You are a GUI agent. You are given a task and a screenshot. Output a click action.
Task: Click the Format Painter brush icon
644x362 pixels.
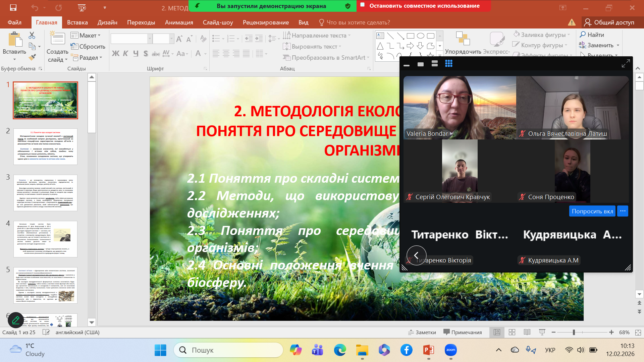tap(32, 57)
